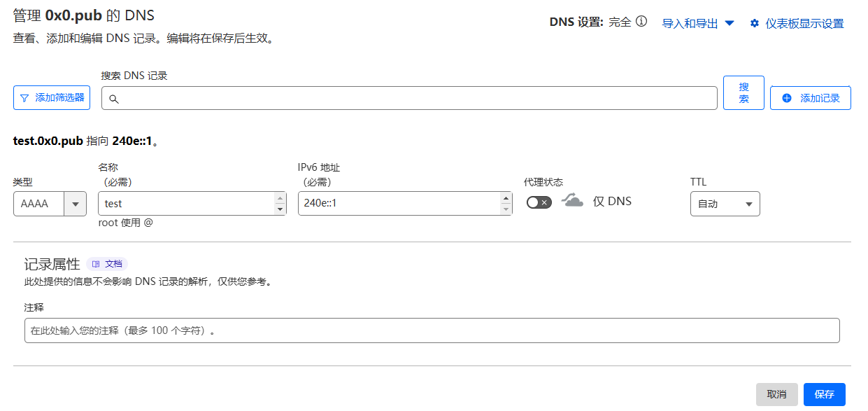
Task: Expand the import and export menu
Action: click(698, 23)
